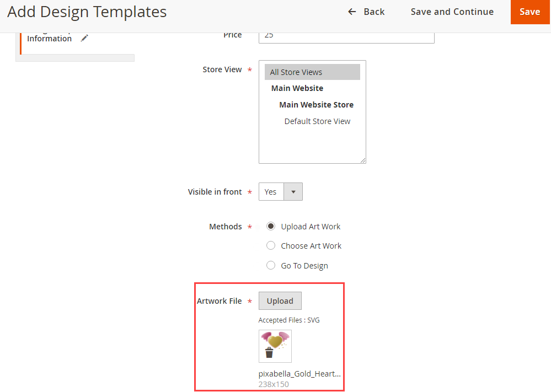This screenshot has width=551, height=392.
Task: Click the pencil edit icon beside Information
Action: click(84, 39)
